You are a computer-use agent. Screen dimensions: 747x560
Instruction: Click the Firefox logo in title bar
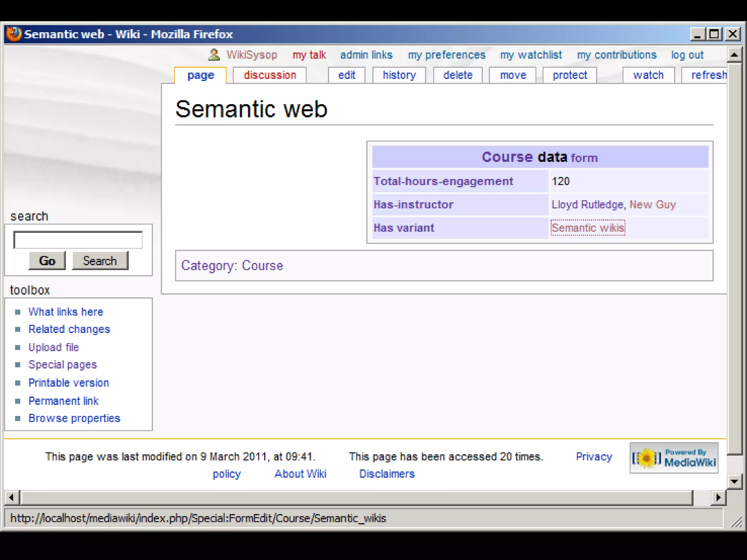click(x=14, y=34)
